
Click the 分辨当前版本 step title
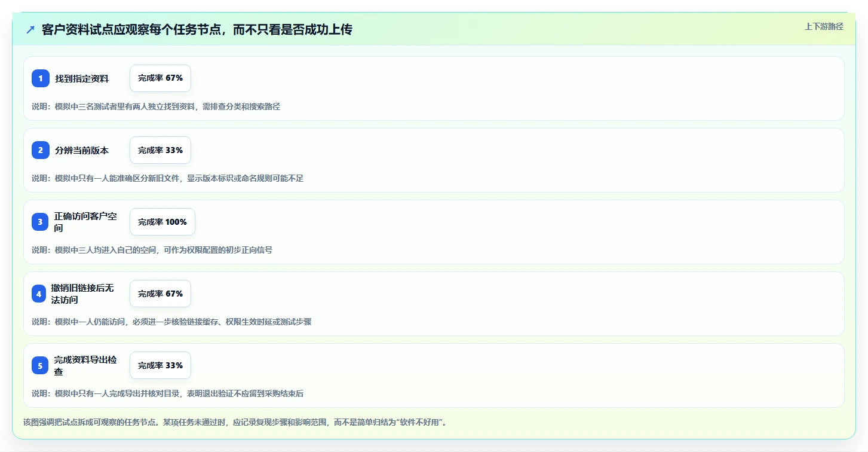coord(82,150)
